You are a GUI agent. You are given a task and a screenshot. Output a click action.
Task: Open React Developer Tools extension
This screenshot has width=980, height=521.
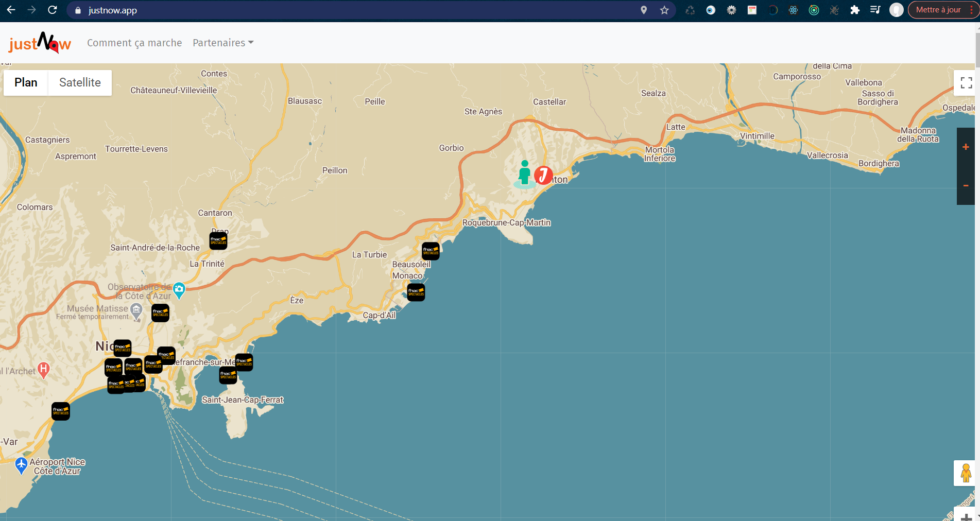[x=793, y=10]
